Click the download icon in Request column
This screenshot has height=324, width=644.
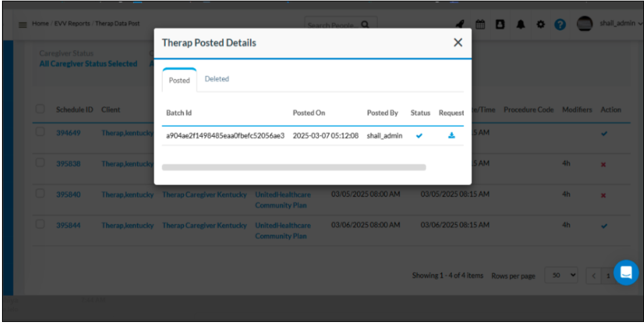pos(451,136)
